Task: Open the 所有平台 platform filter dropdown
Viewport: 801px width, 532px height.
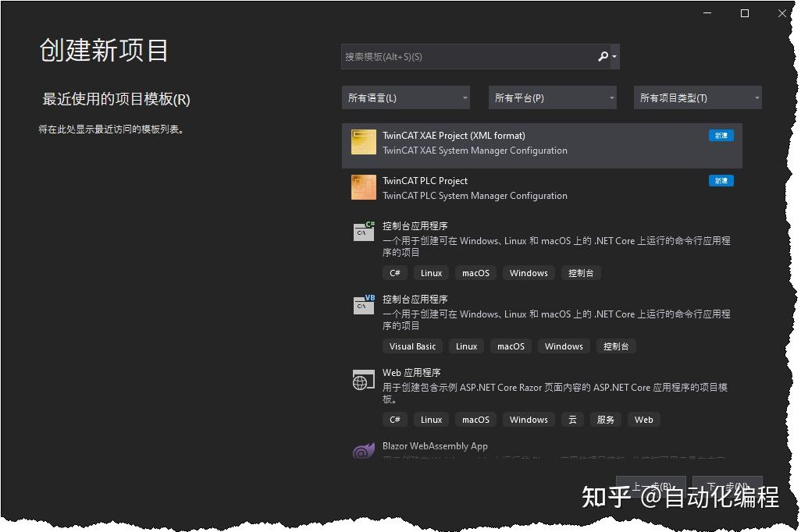Action: click(552, 98)
